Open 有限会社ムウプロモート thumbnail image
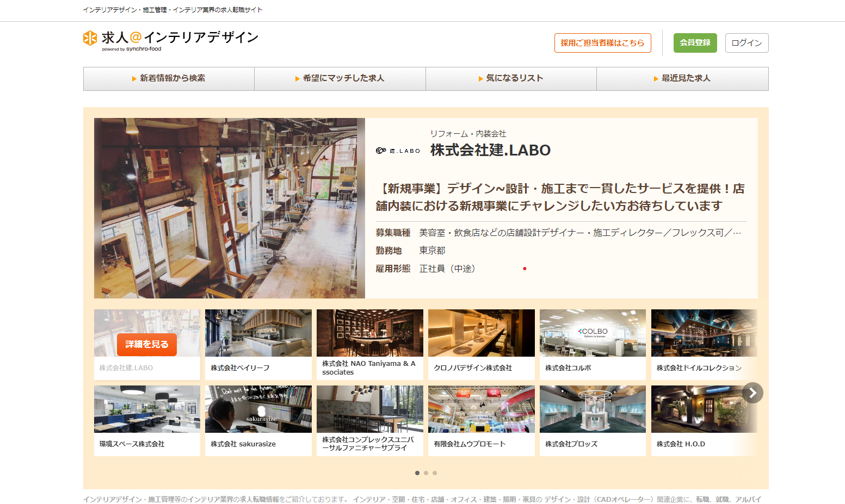The height and width of the screenshot is (504, 845). 482,409
